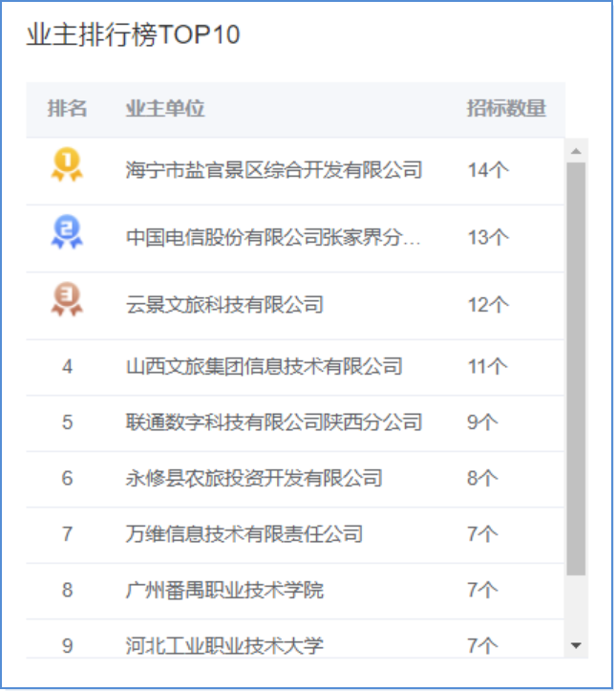616x692 pixels.
Task: Select 永修县农旅投资开发有限公司 row
Action: coord(295,479)
